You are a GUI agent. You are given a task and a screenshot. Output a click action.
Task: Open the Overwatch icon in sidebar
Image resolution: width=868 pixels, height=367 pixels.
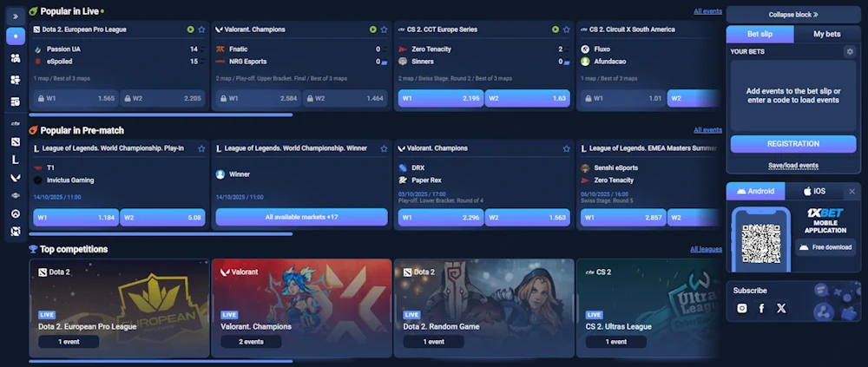click(16, 213)
